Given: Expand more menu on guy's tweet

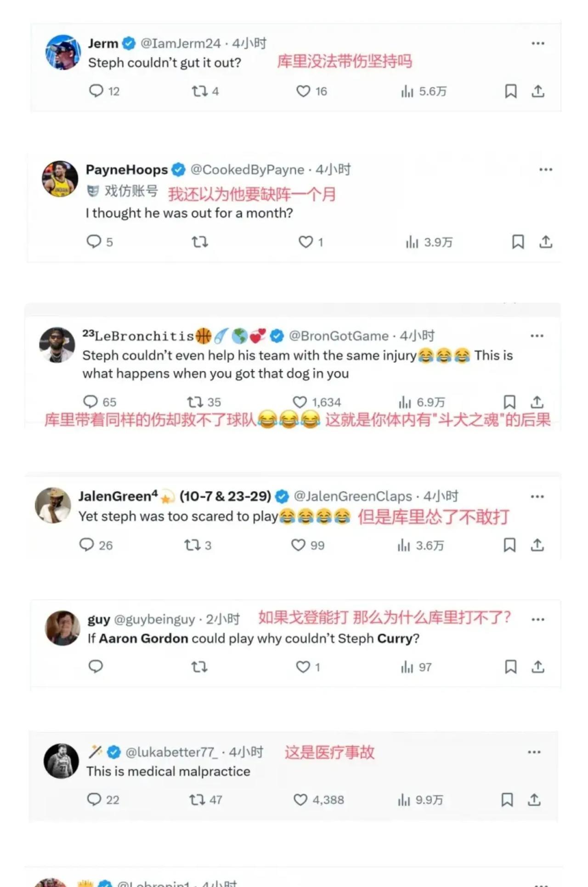Looking at the screenshot, I should 538,619.
